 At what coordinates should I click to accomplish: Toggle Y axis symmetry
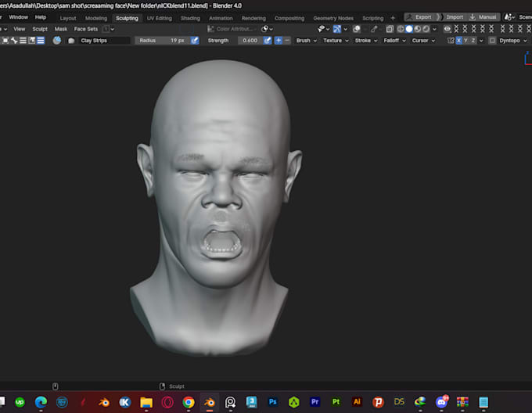pos(465,41)
